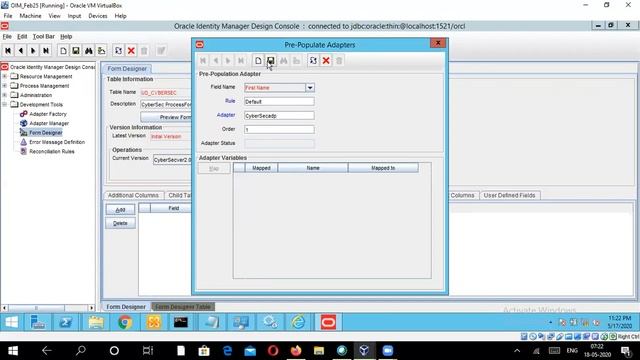
Task: Expand Process Management tree node
Action: tap(4, 86)
